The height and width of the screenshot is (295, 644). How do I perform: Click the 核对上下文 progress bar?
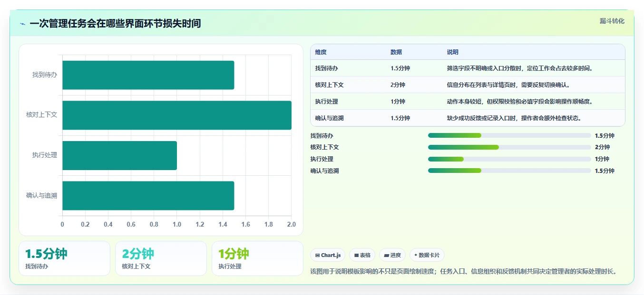(509, 147)
